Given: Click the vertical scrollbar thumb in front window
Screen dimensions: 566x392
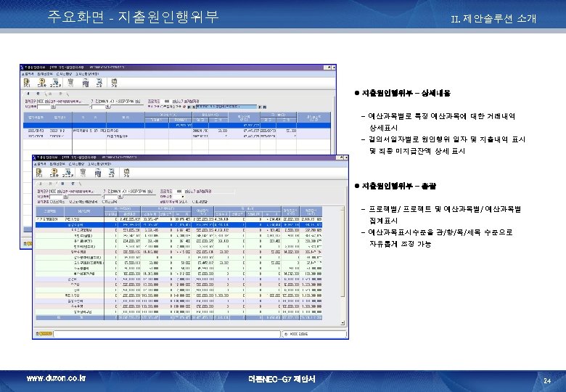Looking at the screenshot, I should tap(343, 253).
